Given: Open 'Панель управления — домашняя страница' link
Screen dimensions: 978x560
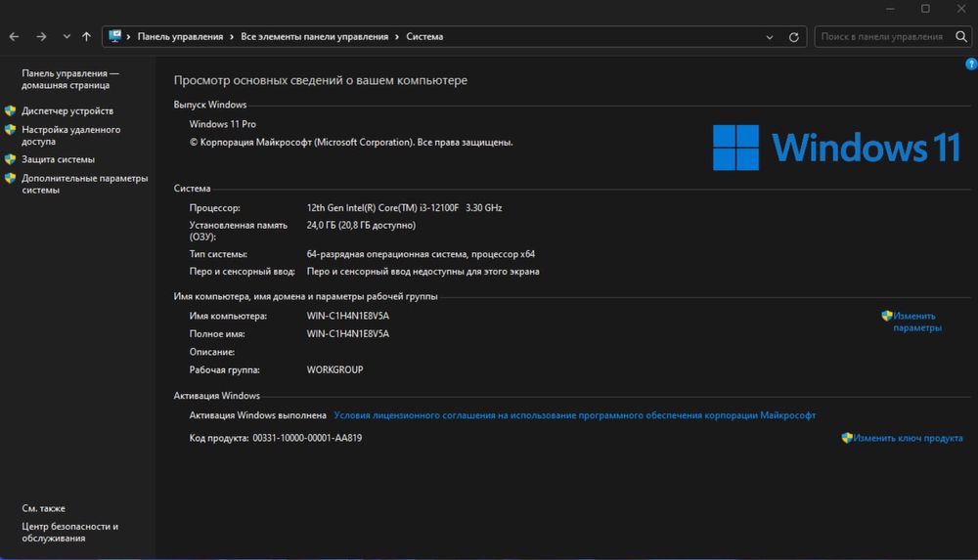Looking at the screenshot, I should coord(69,79).
